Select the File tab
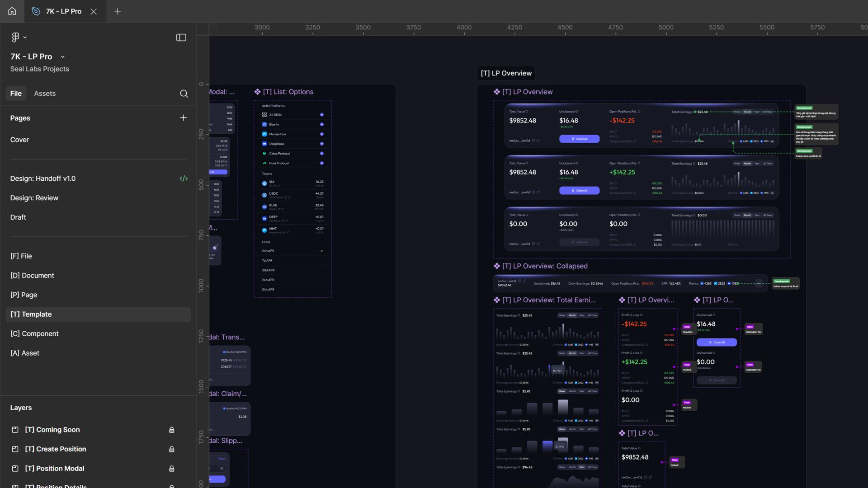The width and height of the screenshot is (868, 488). [16, 94]
